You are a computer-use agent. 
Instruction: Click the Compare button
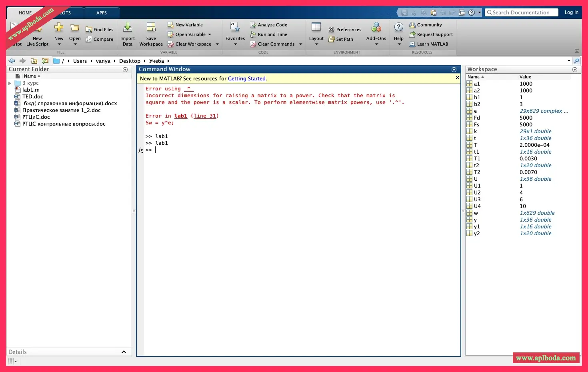pyautogui.click(x=100, y=39)
